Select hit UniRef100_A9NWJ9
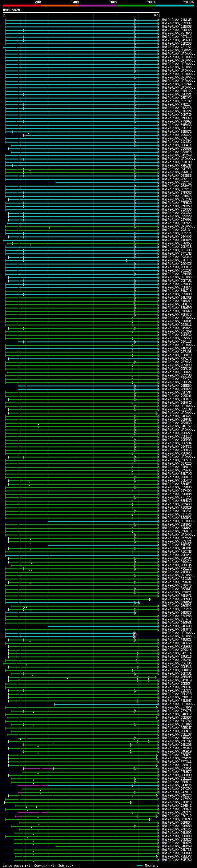The width and height of the screenshot is (197, 868). point(177,172)
